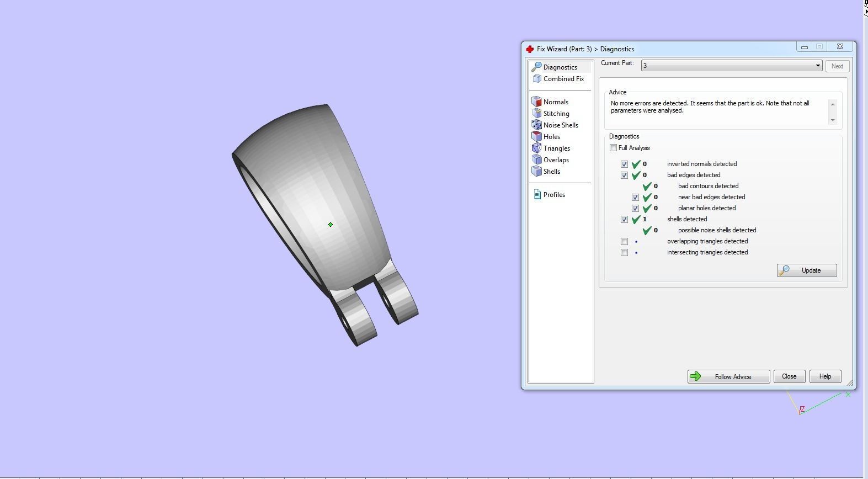
Task: Open the Noise Shells step
Action: point(561,125)
